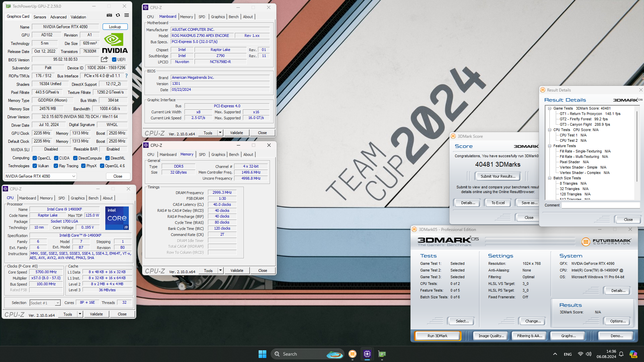Open CPU-Z from the taskbar
The image size is (644, 362).
tap(367, 354)
